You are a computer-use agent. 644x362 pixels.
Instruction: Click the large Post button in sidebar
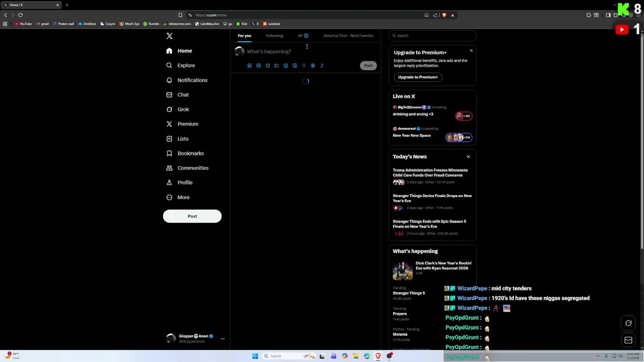click(x=192, y=216)
